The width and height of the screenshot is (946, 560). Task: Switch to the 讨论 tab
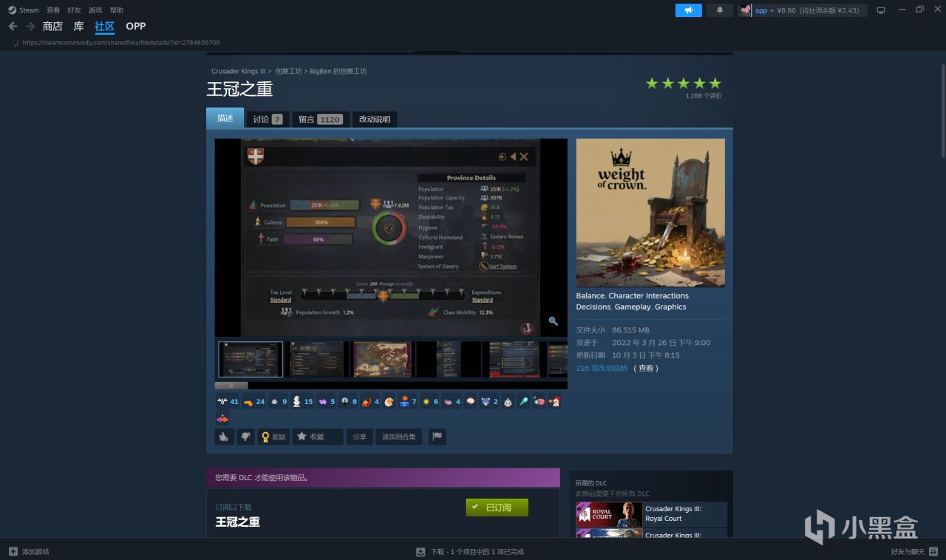pyautogui.click(x=268, y=119)
